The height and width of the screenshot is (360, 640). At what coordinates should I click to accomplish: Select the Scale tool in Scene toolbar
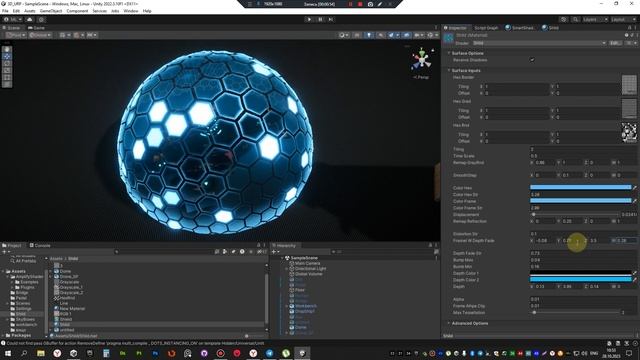[x=7, y=70]
